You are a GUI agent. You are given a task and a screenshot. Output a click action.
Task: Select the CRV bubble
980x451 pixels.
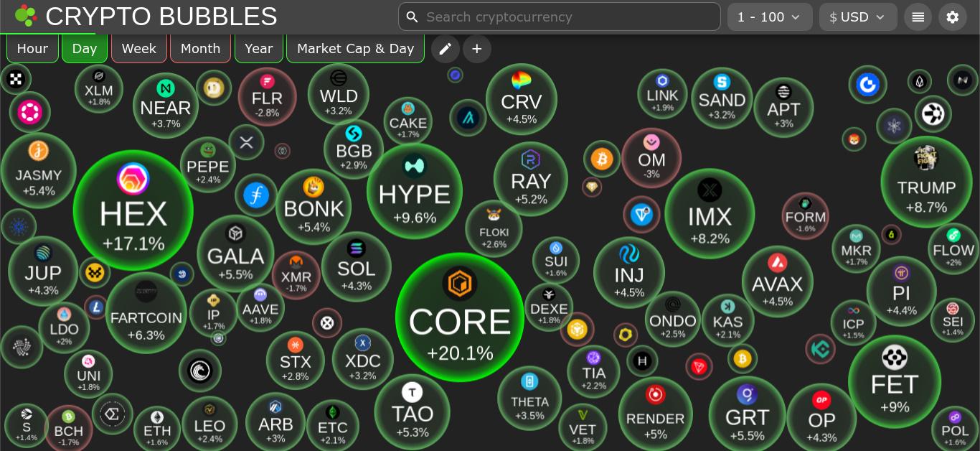[522, 99]
